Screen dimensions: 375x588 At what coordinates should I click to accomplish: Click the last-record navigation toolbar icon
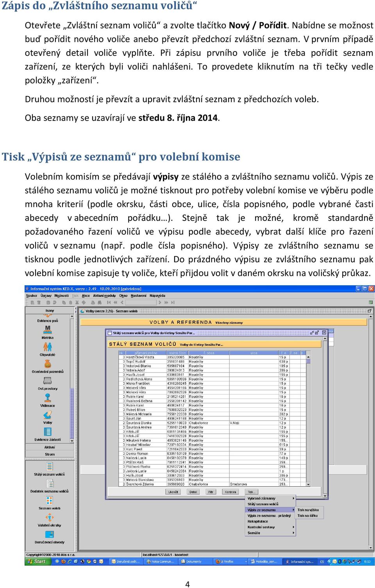[x=173, y=302]
